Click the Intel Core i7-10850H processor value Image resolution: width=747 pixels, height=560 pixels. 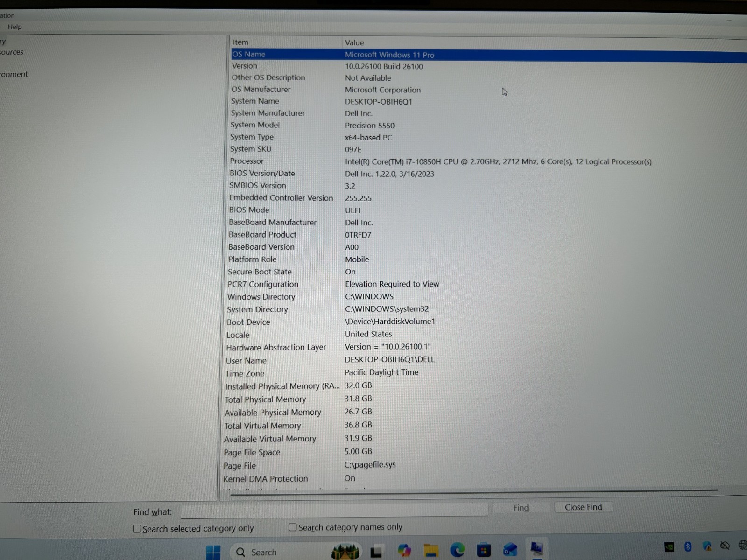[x=498, y=162]
